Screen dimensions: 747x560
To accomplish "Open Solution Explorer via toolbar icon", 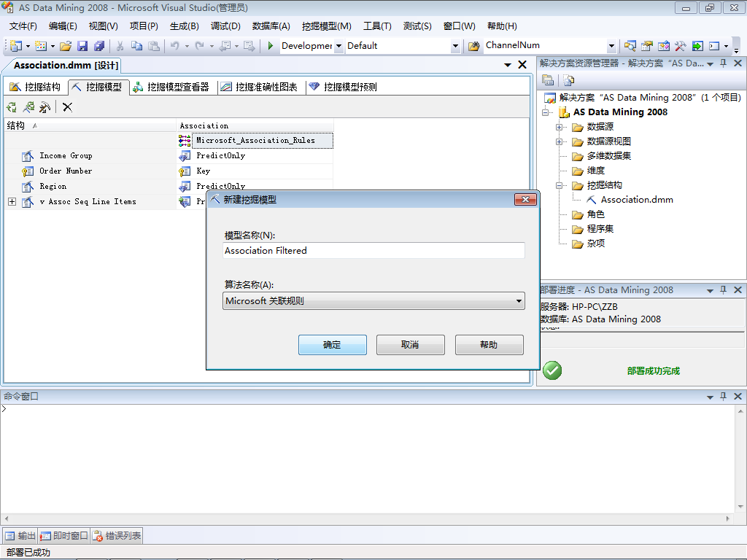I will pos(630,46).
